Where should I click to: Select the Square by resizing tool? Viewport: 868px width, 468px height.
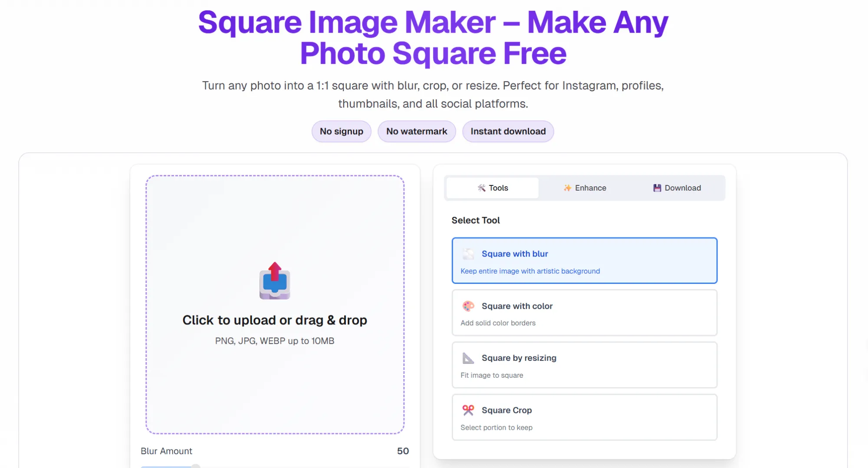585,365
